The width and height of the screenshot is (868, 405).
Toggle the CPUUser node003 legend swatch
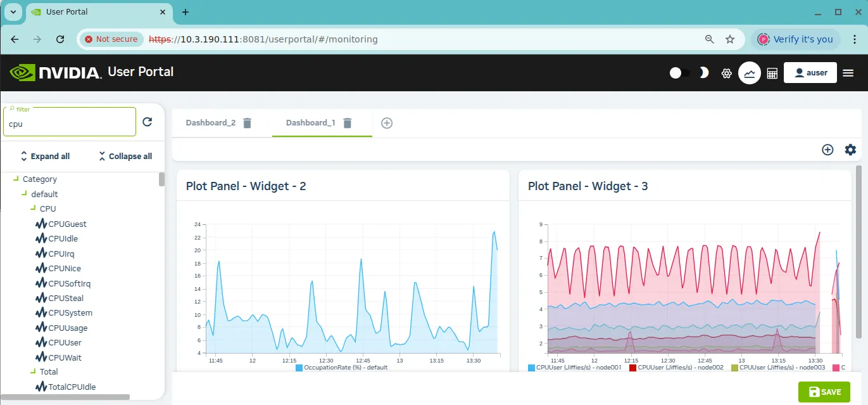(734, 368)
